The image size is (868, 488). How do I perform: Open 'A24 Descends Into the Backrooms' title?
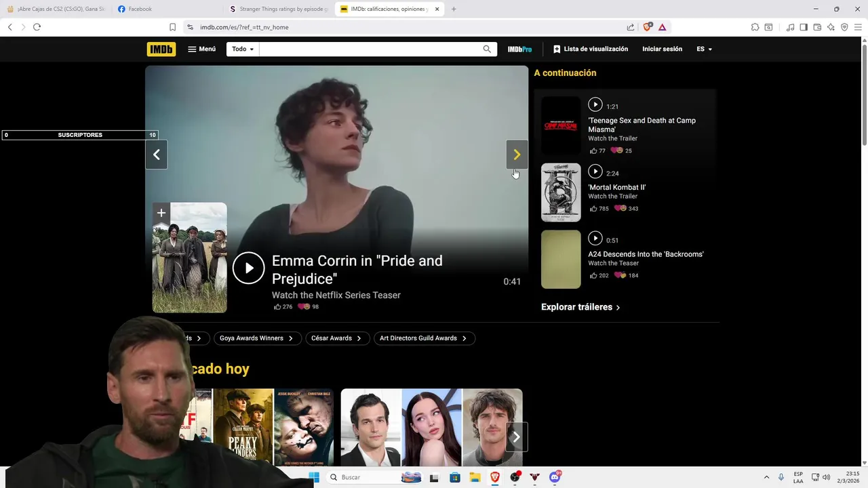pos(646,254)
